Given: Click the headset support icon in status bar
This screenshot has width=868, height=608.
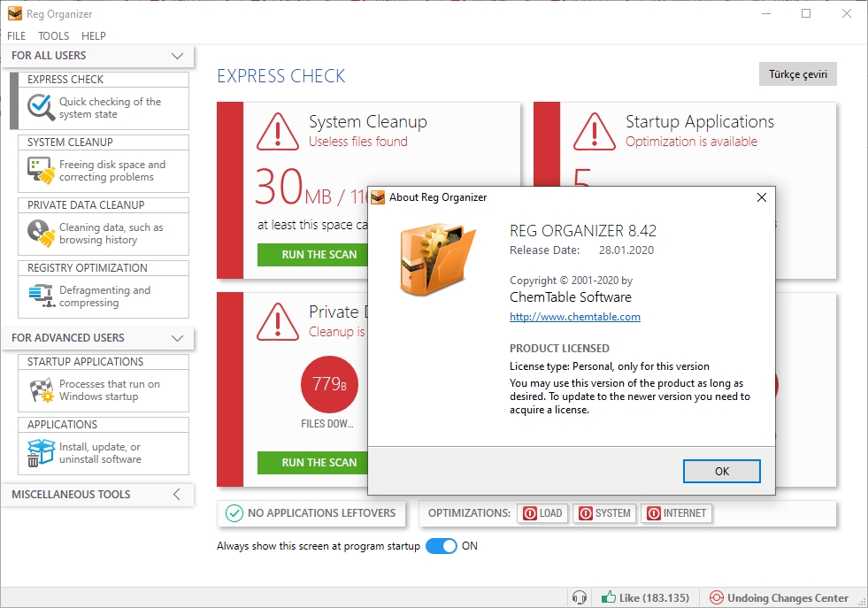Looking at the screenshot, I should pos(579,598).
